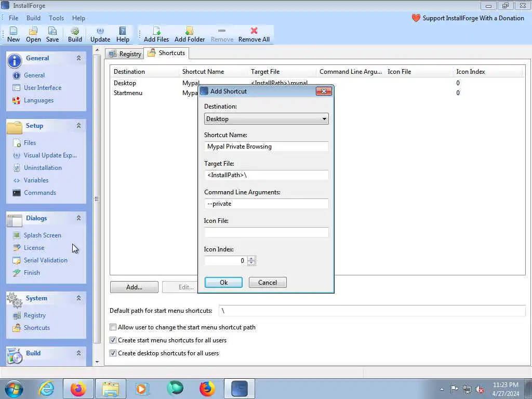Increase the Icon Index spinner value

click(x=251, y=259)
